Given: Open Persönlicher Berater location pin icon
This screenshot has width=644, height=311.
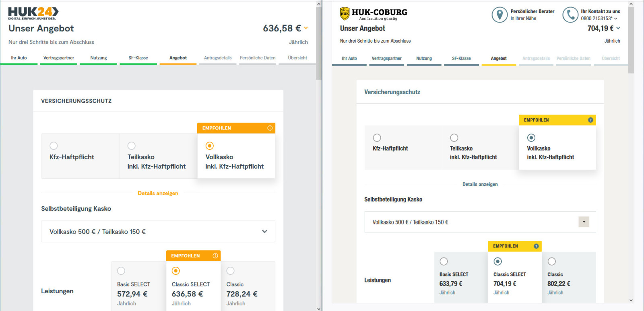Looking at the screenshot, I should [x=500, y=15].
